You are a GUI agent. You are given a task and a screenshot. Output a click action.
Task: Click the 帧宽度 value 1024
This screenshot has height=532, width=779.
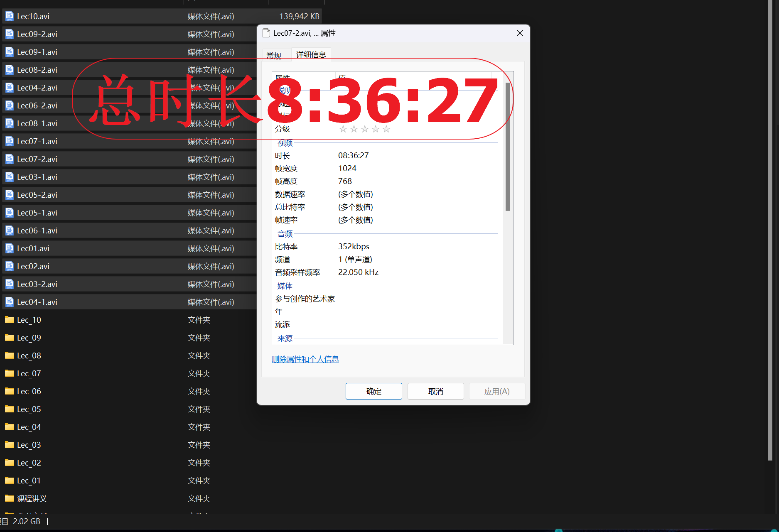[x=347, y=169]
